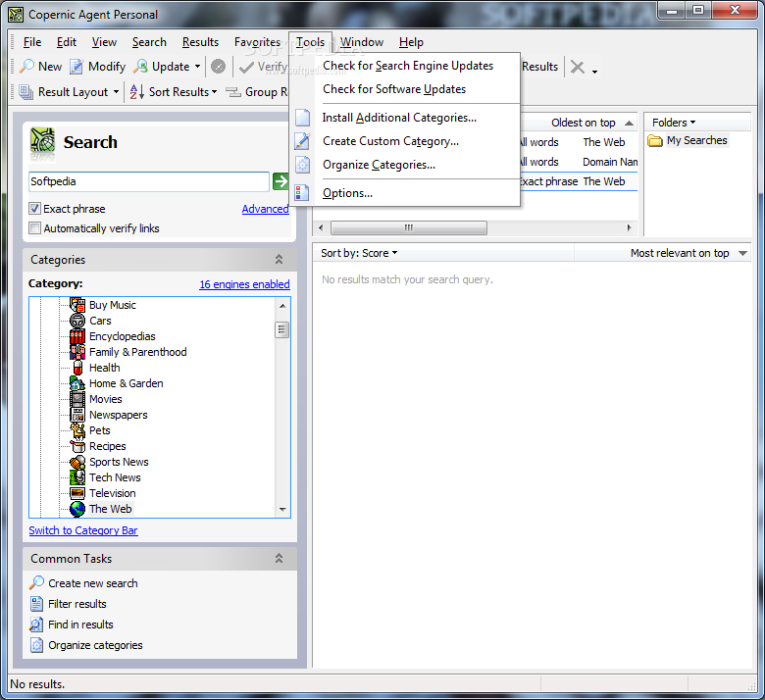This screenshot has width=765, height=700.
Task: Click the Result Layout toolbar icon
Action: (25, 92)
